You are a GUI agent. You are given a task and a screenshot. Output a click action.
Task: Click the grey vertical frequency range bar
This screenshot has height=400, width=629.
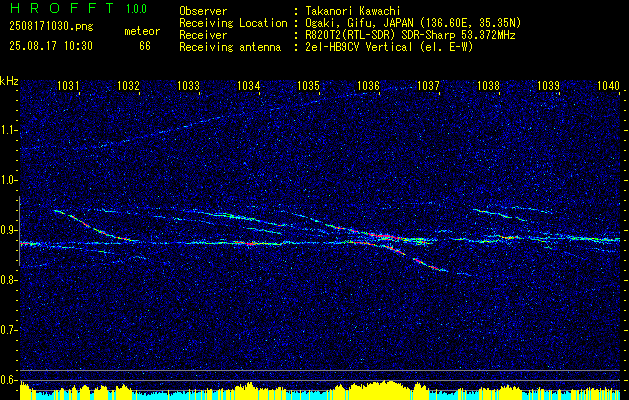pyautogui.click(x=20, y=231)
